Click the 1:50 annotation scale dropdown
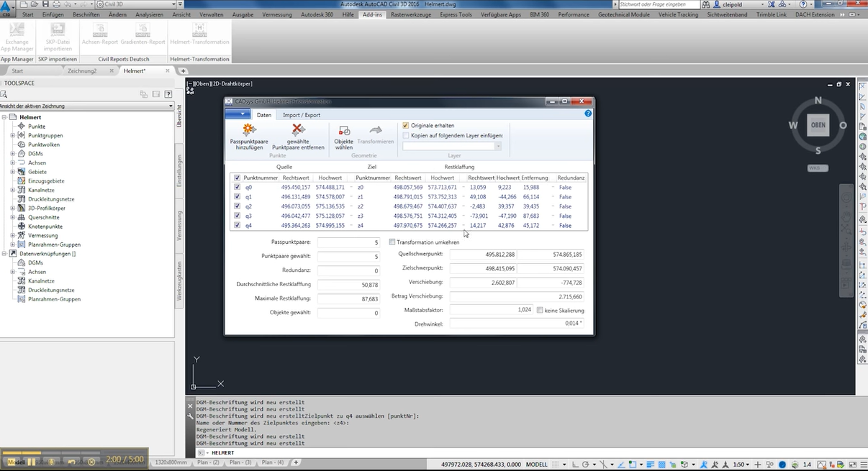This screenshot has width=868, height=471. 742,465
